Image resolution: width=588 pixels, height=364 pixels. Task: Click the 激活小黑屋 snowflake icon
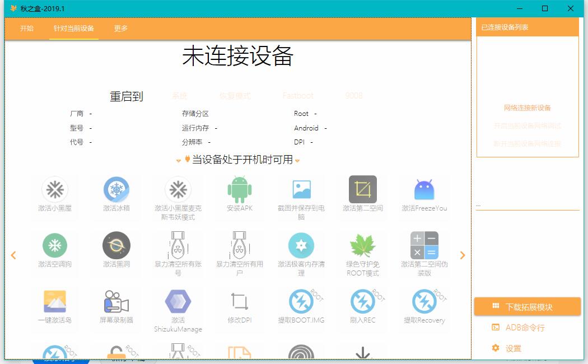55,189
